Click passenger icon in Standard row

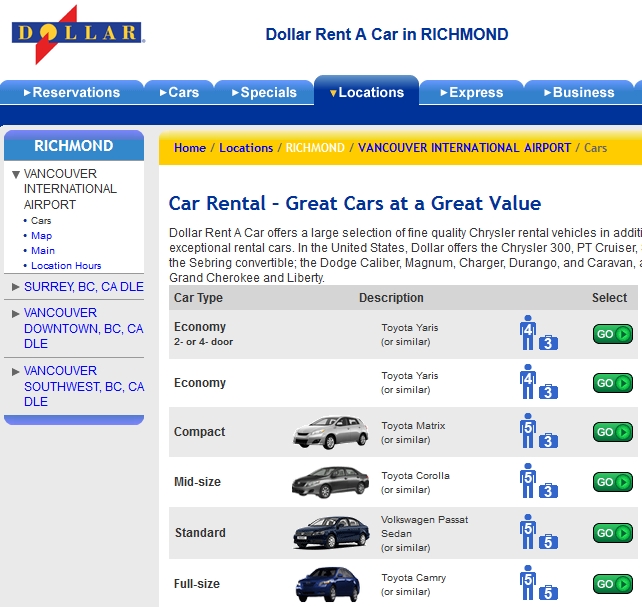click(528, 531)
